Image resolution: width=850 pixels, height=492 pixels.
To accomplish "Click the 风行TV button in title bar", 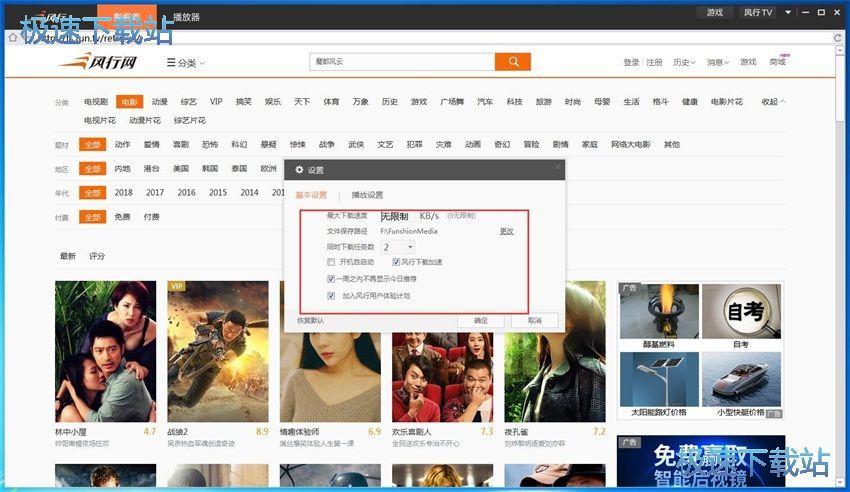I will 758,12.
